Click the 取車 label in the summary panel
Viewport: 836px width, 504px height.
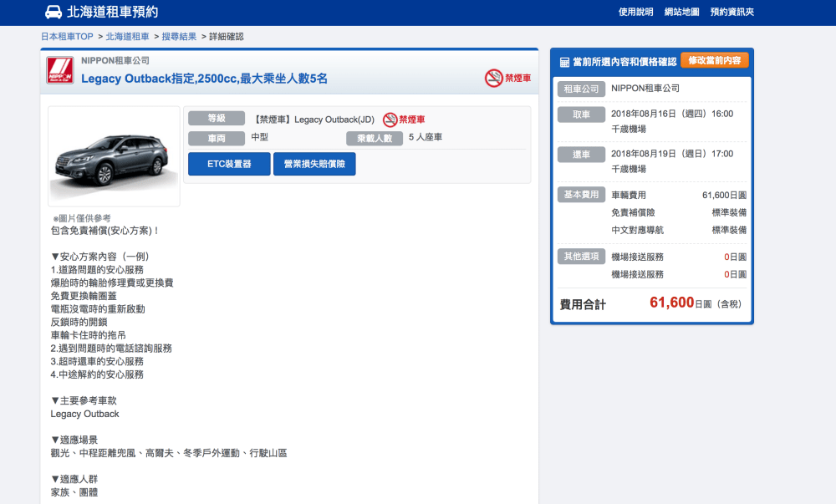coord(581,115)
